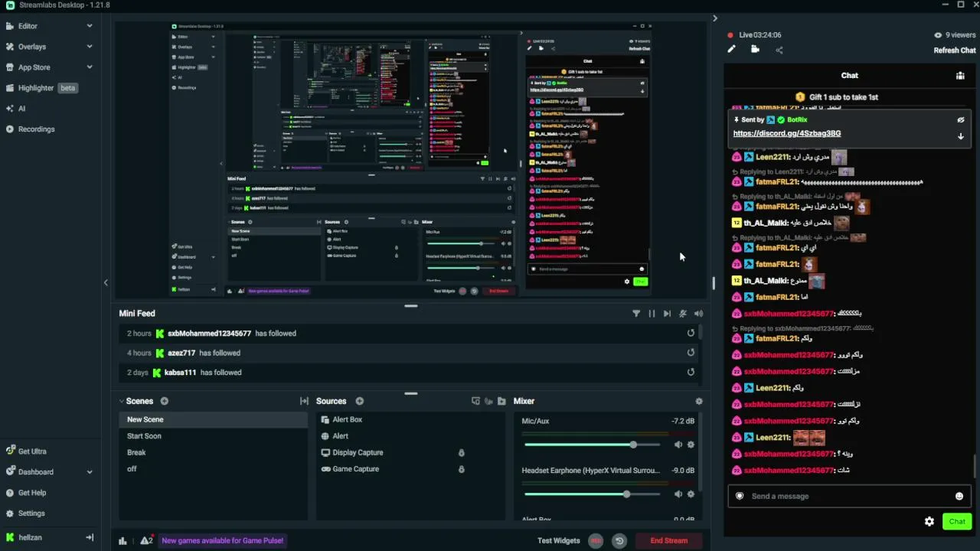Mute the Mic/Aux audio source
The height and width of the screenshot is (551, 980).
pyautogui.click(x=678, y=445)
